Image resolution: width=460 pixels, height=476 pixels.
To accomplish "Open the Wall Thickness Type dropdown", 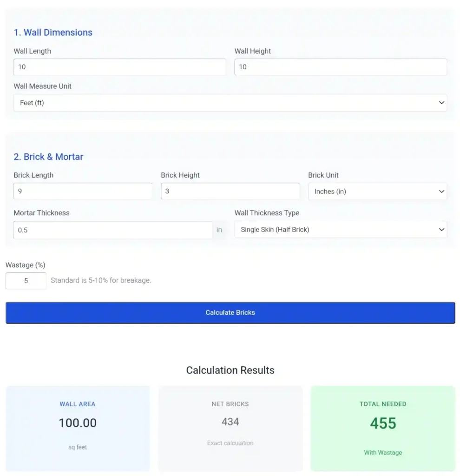I will (341, 229).
